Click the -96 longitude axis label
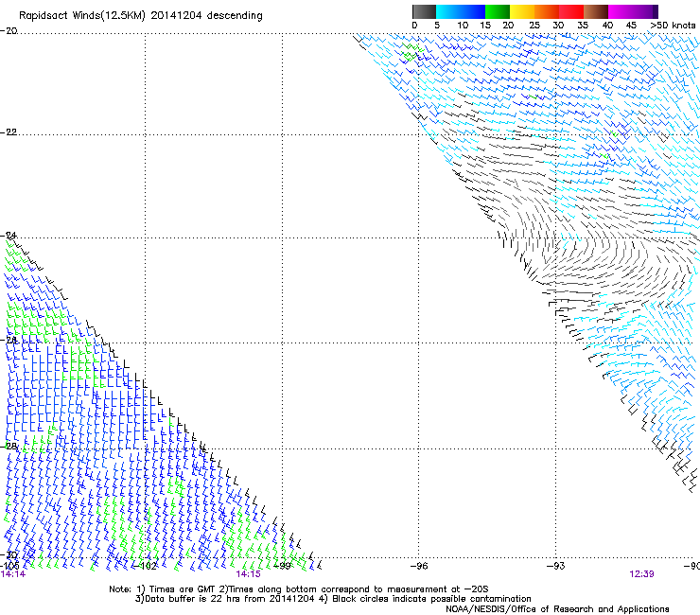Image resolution: width=700 pixels, height=615 pixels. [419, 566]
